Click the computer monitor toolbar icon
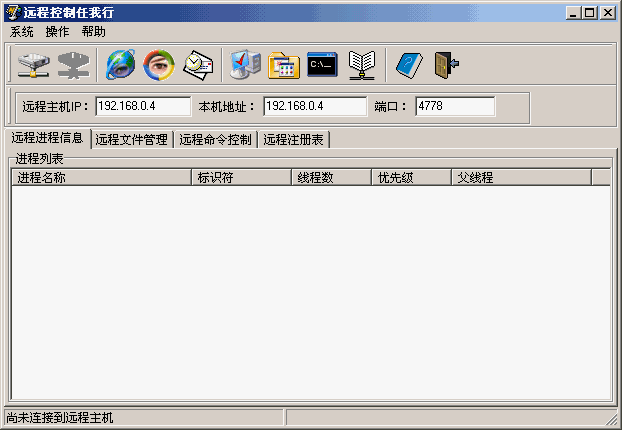The width and height of the screenshot is (622, 430). point(245,65)
